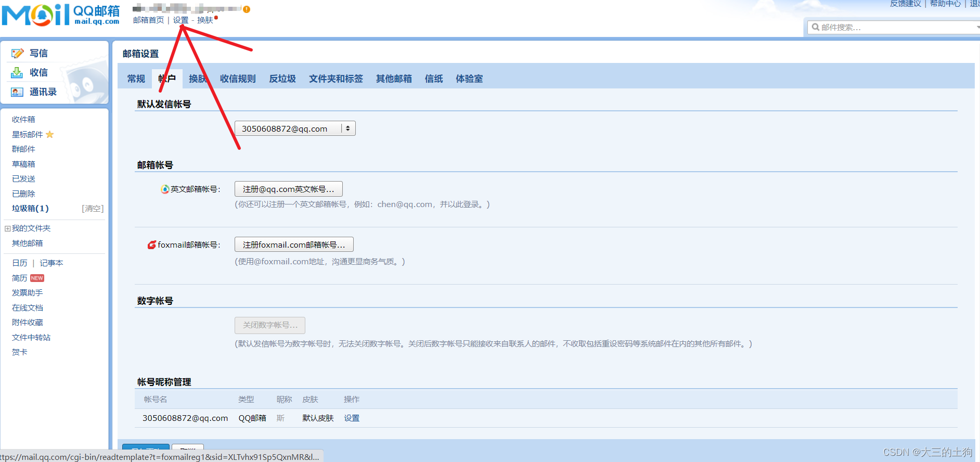Switch to the 其他邮箱 settings tab

tap(394, 79)
